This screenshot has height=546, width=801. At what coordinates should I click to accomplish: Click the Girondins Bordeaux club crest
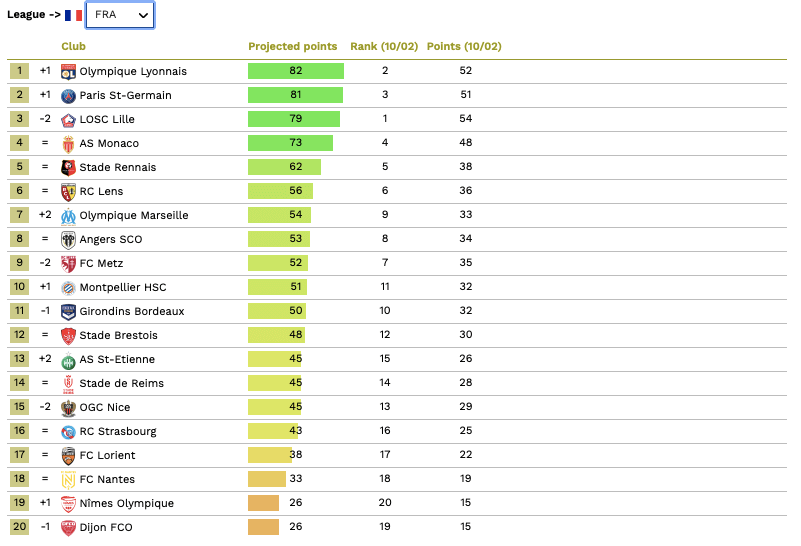pyautogui.click(x=68, y=311)
